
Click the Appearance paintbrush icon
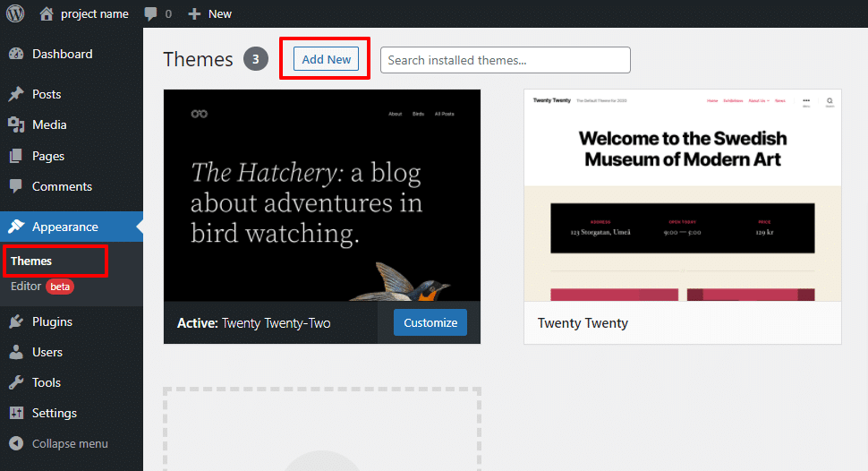click(x=17, y=227)
